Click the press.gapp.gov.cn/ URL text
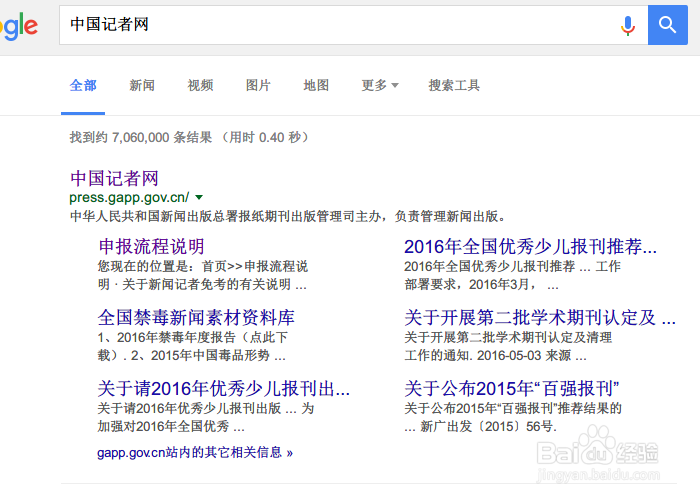The height and width of the screenshot is (500, 700). click(x=129, y=197)
